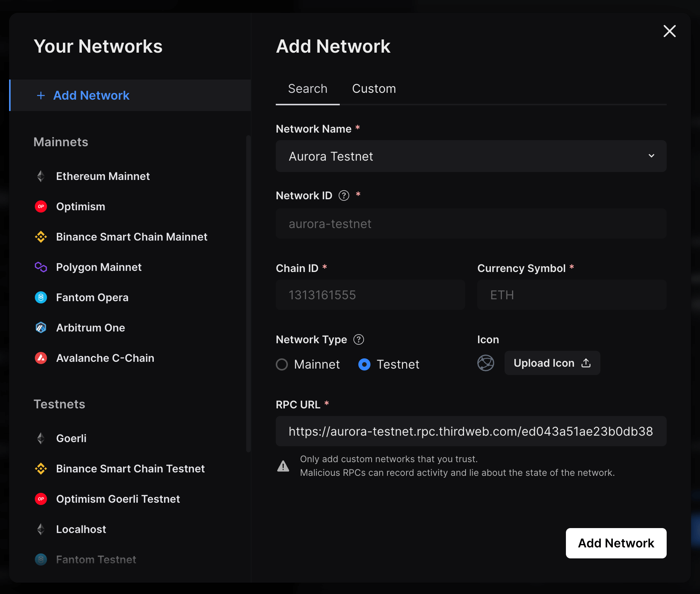700x594 pixels.
Task: Click the Arbitrum One icon
Action: click(41, 327)
